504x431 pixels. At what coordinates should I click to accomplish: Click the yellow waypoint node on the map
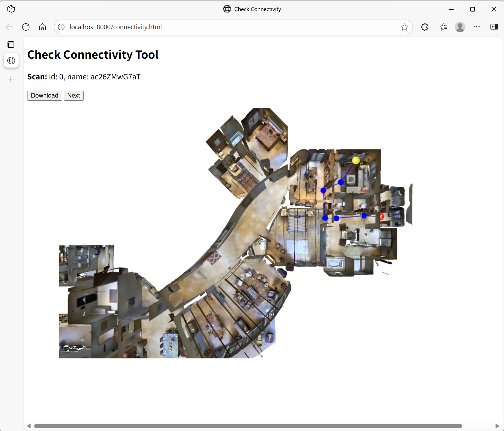pyautogui.click(x=356, y=160)
